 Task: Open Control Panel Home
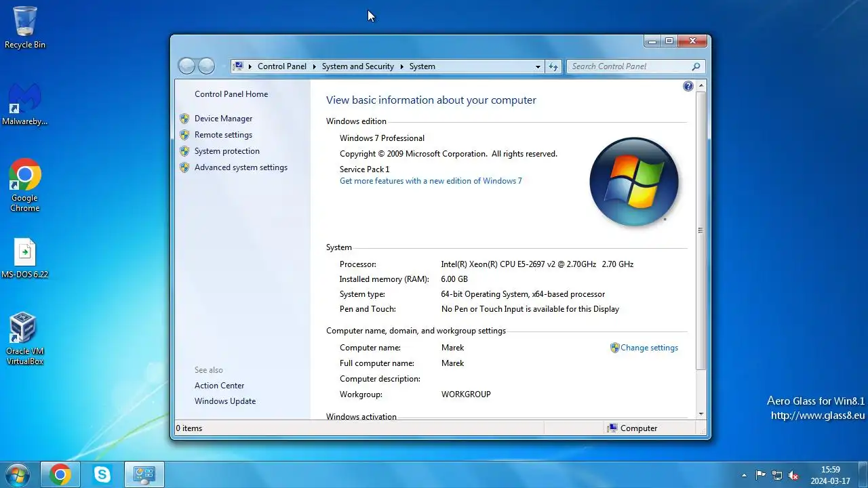click(x=231, y=94)
